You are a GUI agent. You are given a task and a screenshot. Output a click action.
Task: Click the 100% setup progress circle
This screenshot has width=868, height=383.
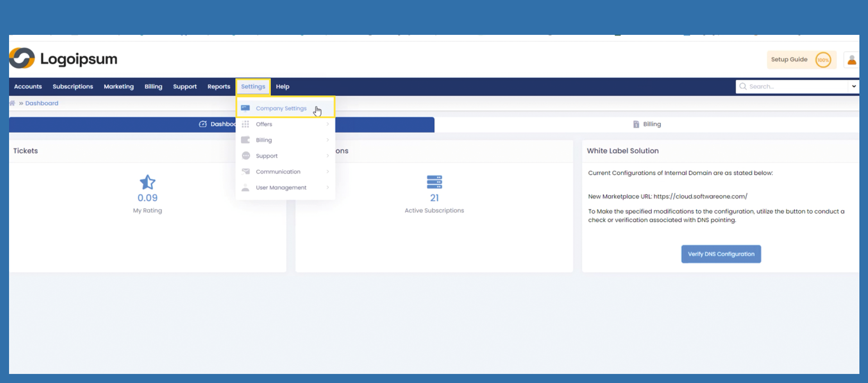pos(823,60)
